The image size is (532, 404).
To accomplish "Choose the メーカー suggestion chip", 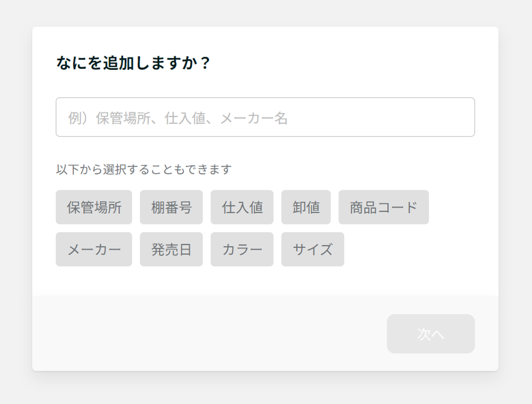I will [x=94, y=250].
